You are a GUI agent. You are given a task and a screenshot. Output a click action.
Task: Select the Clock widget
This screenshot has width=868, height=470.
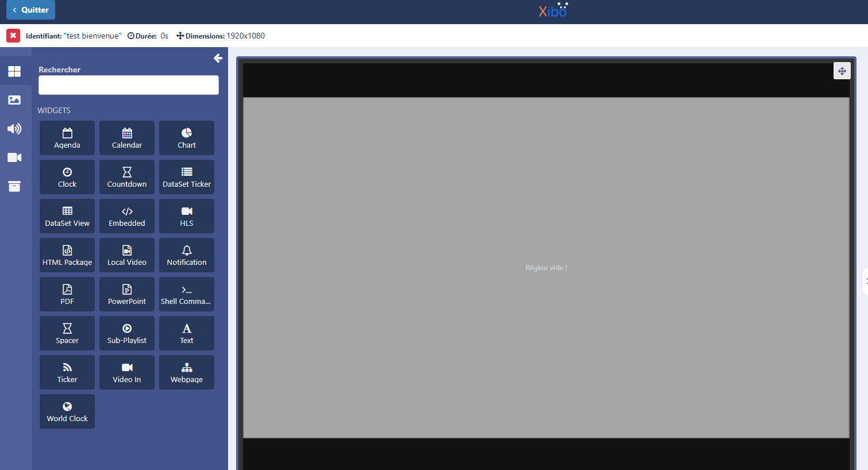[x=67, y=177]
